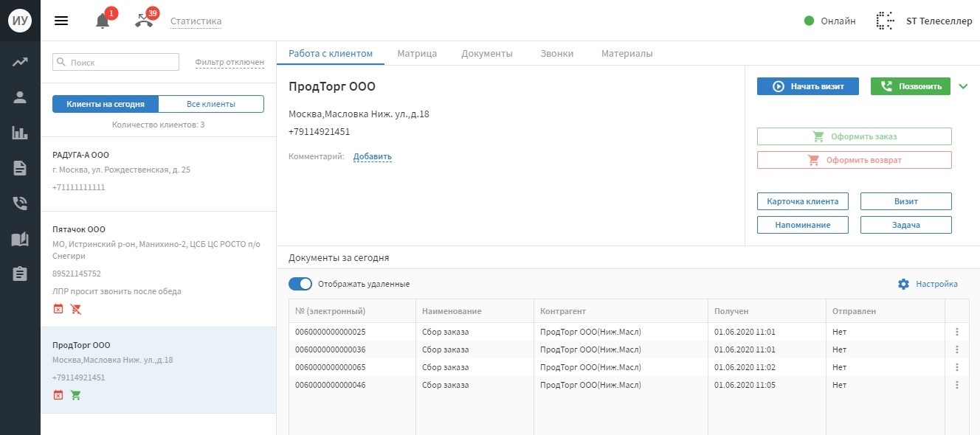Switch to the Звонки tab

pyautogui.click(x=556, y=54)
